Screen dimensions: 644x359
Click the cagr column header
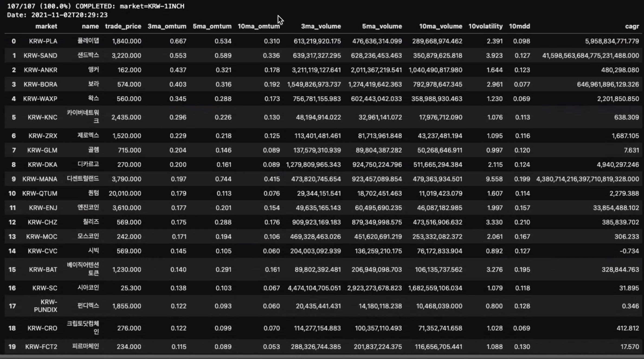pos(632,26)
